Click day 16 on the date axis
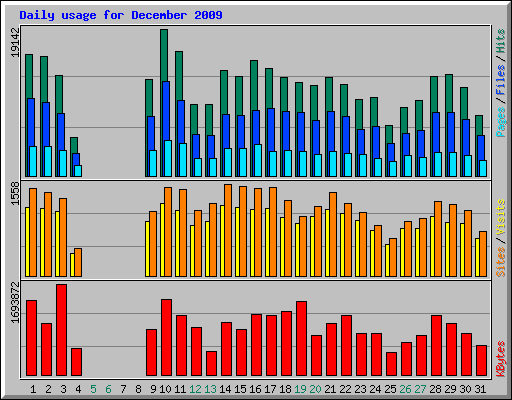This screenshot has width=512, height=400. [x=255, y=389]
